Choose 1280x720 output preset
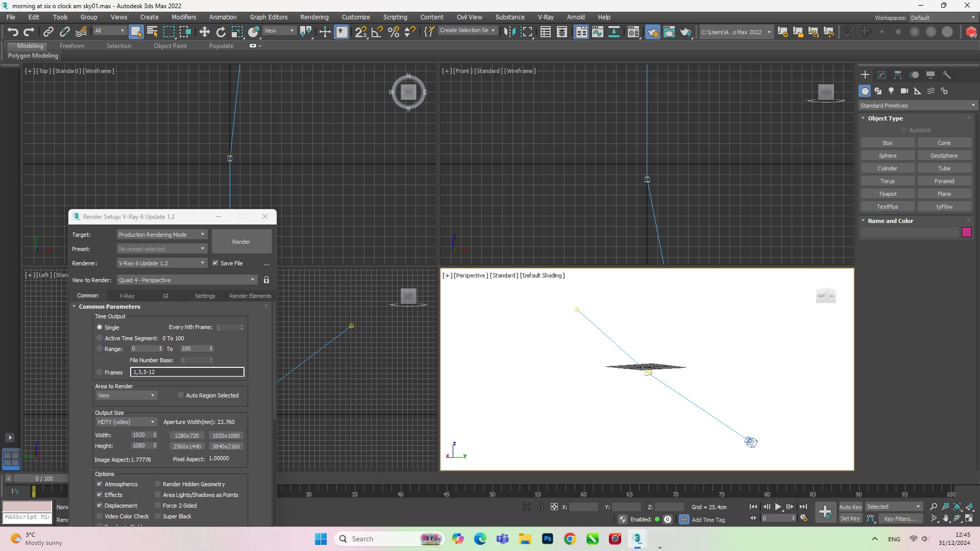Image resolution: width=980 pixels, height=551 pixels. [x=187, y=436]
